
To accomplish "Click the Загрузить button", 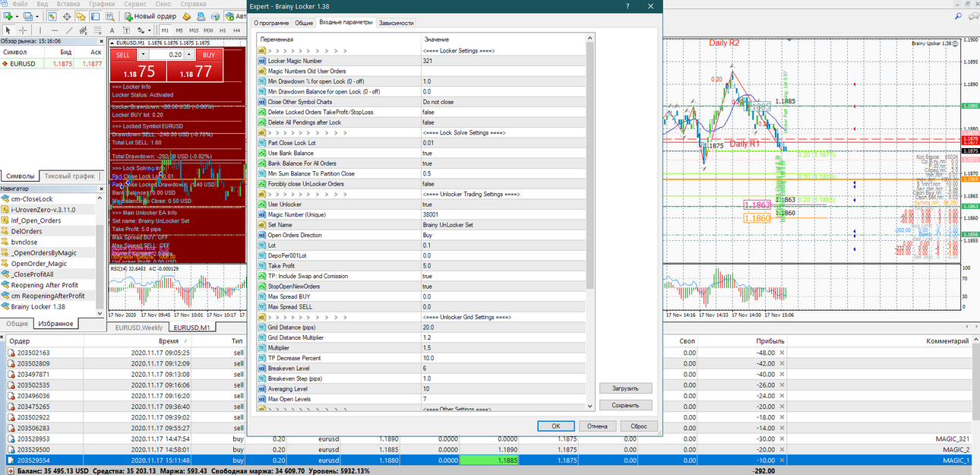I will click(x=625, y=388).
